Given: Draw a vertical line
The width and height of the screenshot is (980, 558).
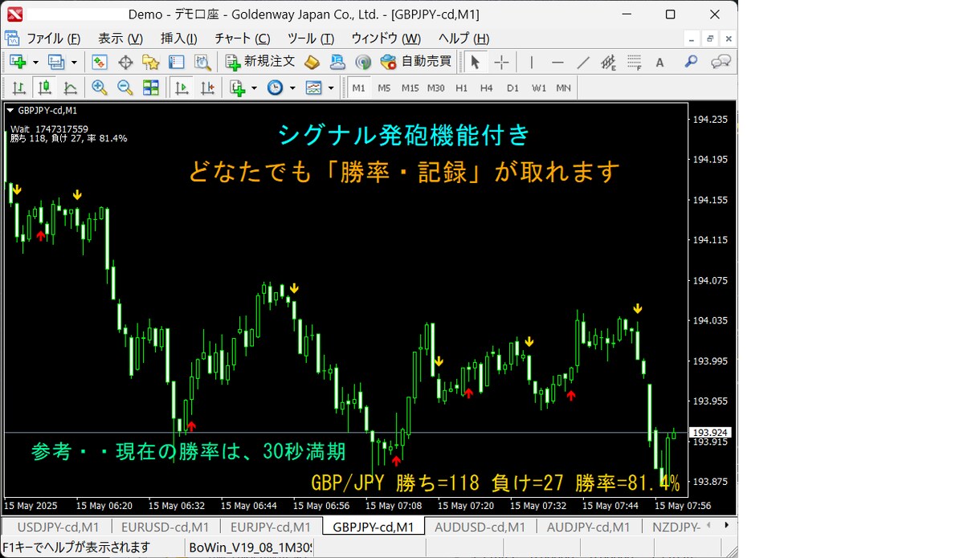Looking at the screenshot, I should (x=531, y=62).
